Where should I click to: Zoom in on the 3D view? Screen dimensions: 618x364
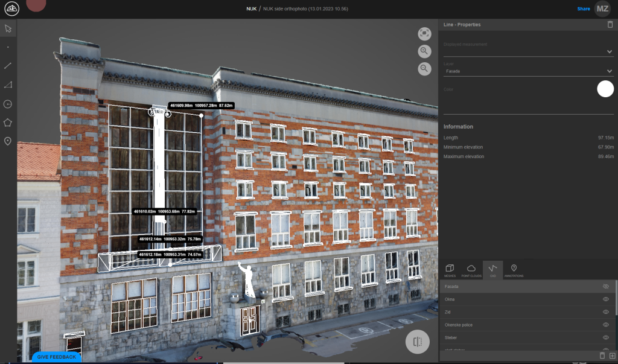425,51
